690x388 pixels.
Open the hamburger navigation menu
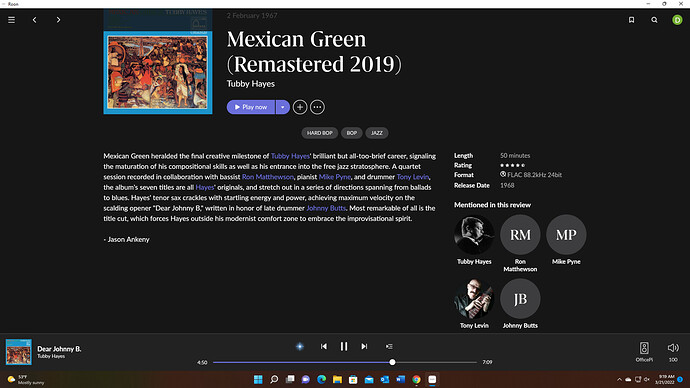point(11,20)
